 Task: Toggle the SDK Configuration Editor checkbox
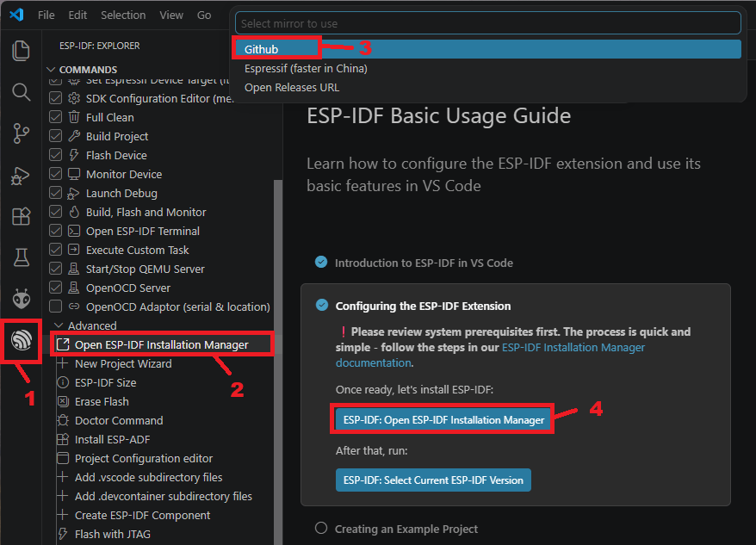(x=55, y=98)
